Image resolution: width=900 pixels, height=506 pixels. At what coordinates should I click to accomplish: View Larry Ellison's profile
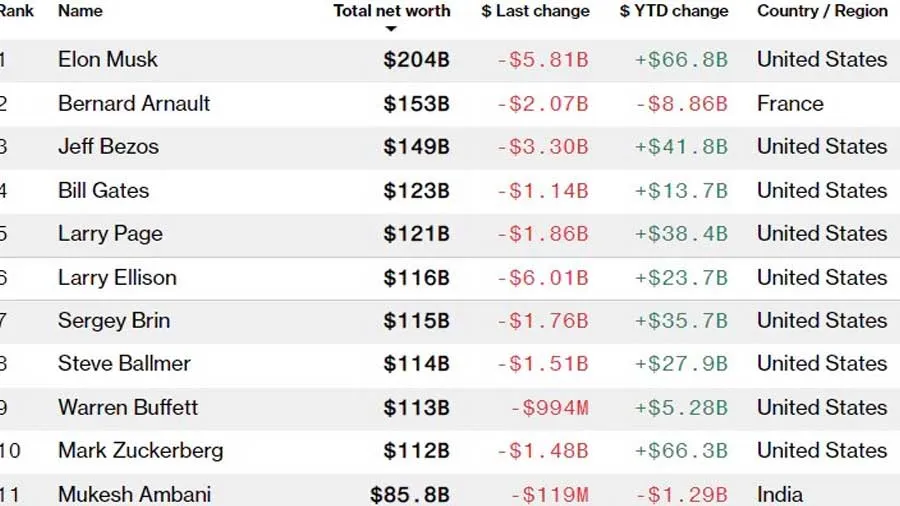pos(117,278)
